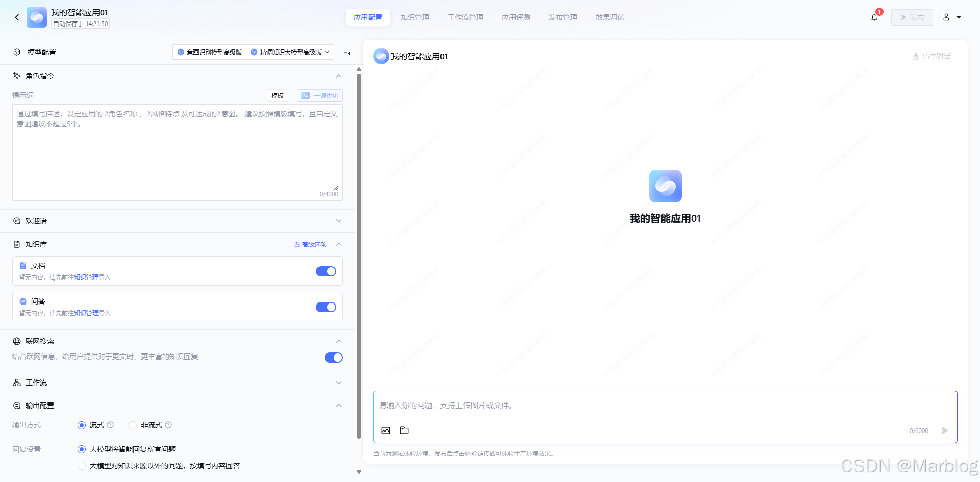The width and height of the screenshot is (980, 482).
Task: Upload a file with the folder icon
Action: pos(404,430)
